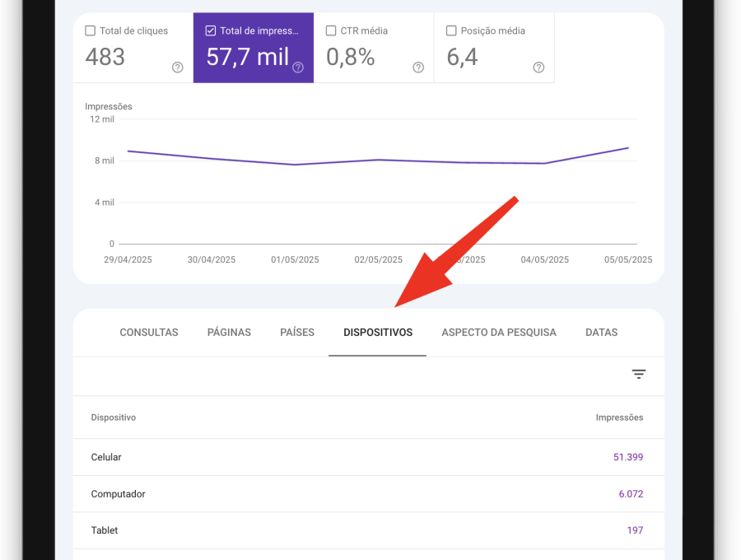
Task: Click the Dispositivo column header
Action: 114,418
